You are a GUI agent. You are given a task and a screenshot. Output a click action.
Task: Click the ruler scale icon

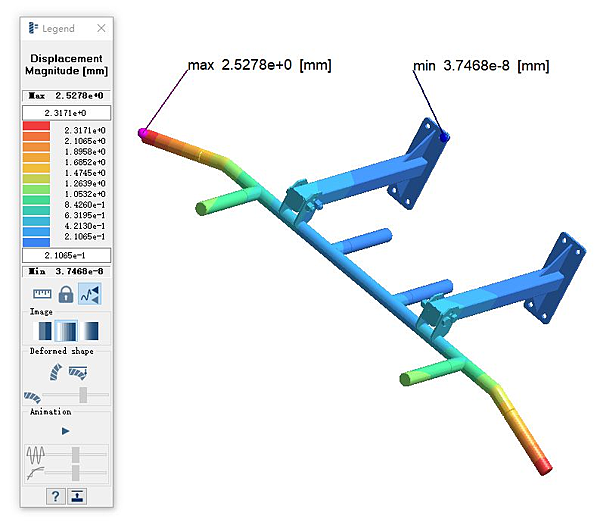42,294
